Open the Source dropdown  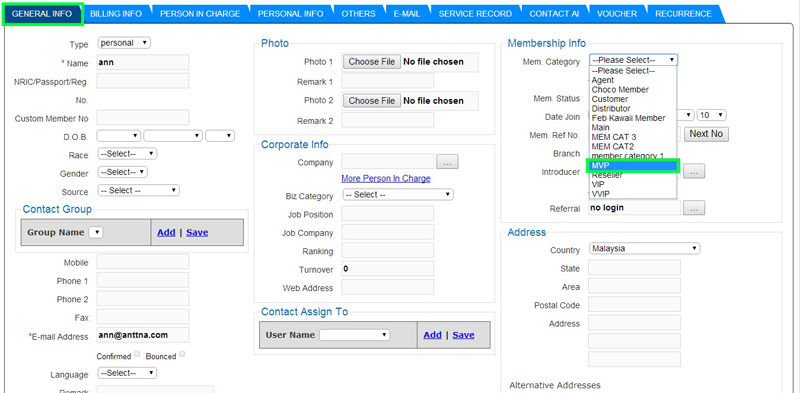138,190
